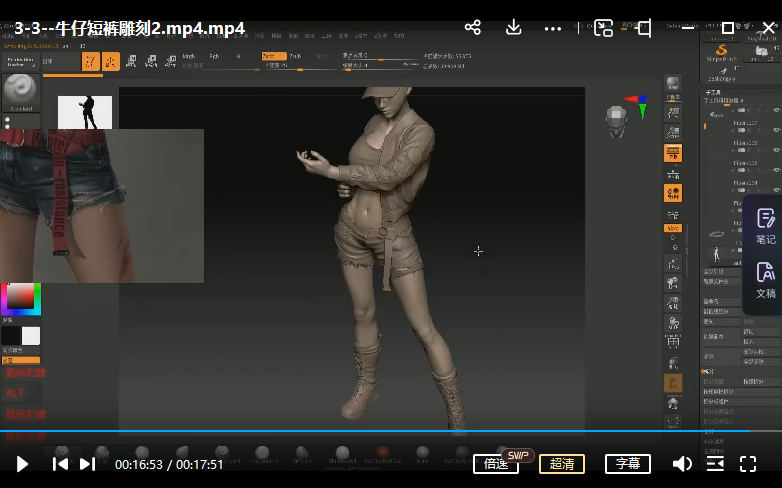Play the video
This screenshot has width=782, height=488.
pos(22,464)
